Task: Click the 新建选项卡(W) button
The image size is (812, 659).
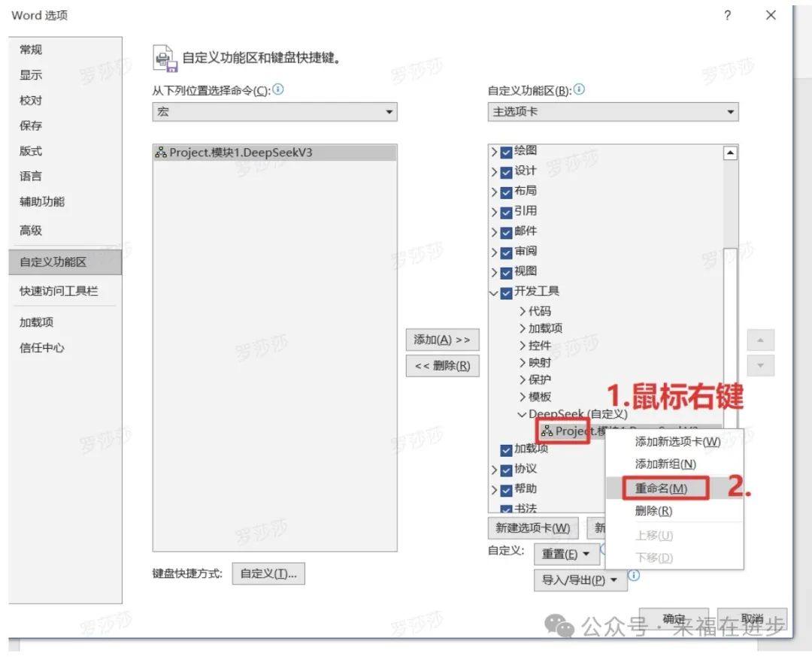Action: point(533,528)
